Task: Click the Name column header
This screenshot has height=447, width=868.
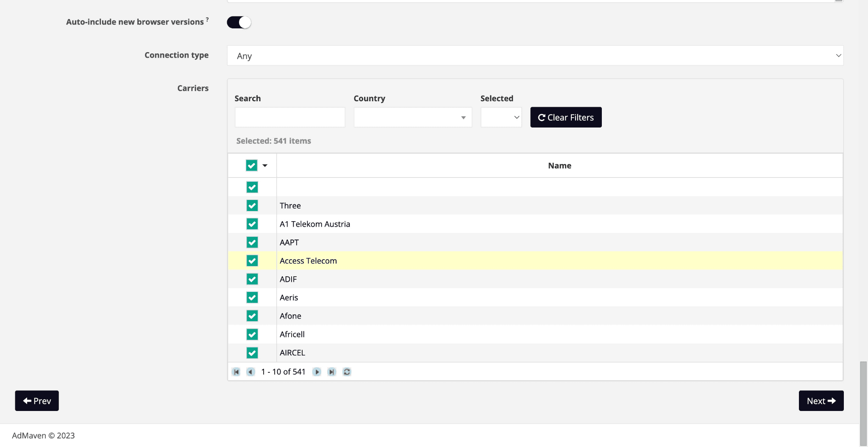Action: [559, 165]
